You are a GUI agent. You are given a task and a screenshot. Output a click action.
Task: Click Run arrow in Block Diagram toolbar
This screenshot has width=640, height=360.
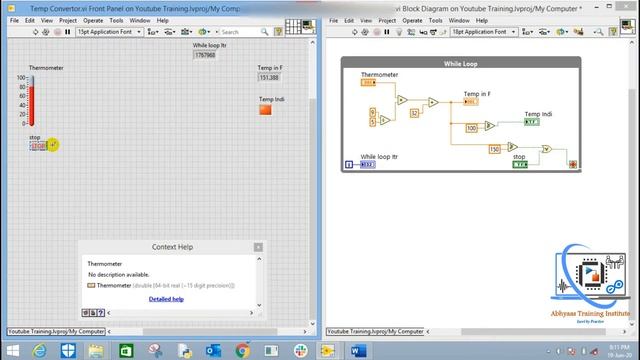point(354,32)
